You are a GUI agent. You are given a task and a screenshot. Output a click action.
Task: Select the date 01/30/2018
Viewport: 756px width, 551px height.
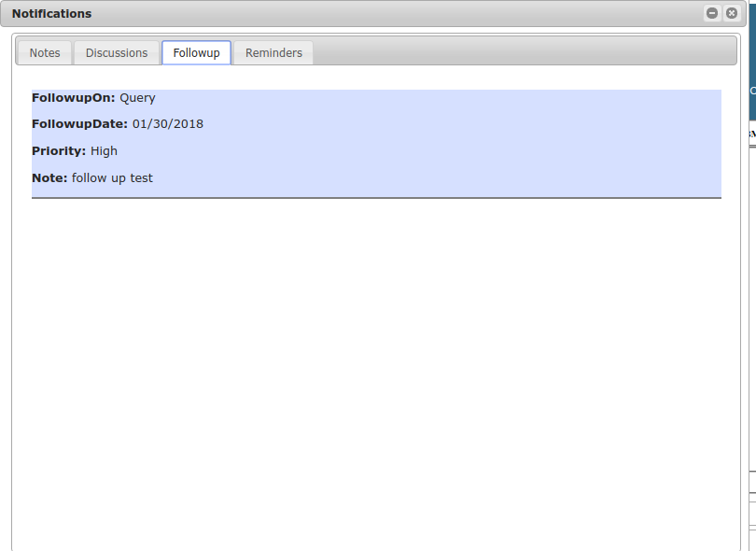pos(168,124)
